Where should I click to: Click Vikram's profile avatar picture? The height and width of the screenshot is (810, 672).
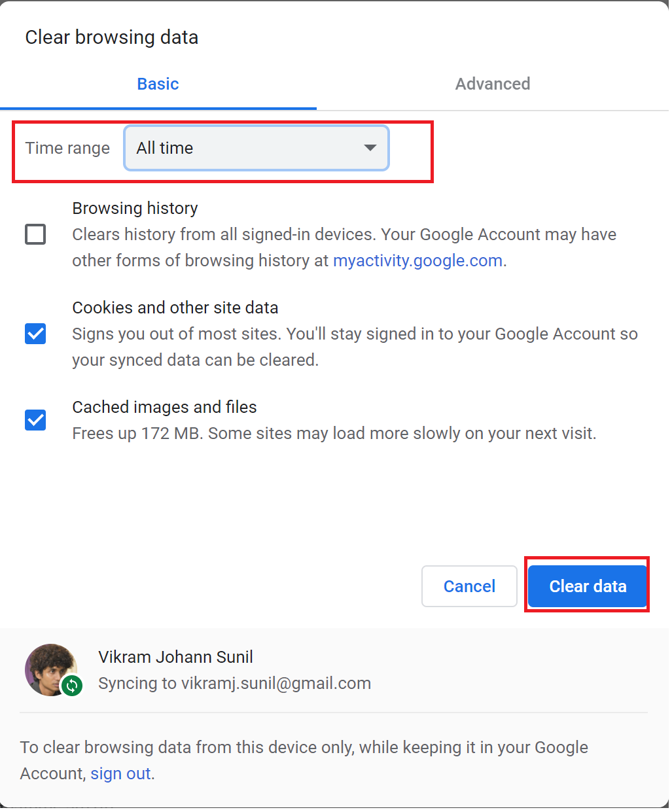coord(52,669)
